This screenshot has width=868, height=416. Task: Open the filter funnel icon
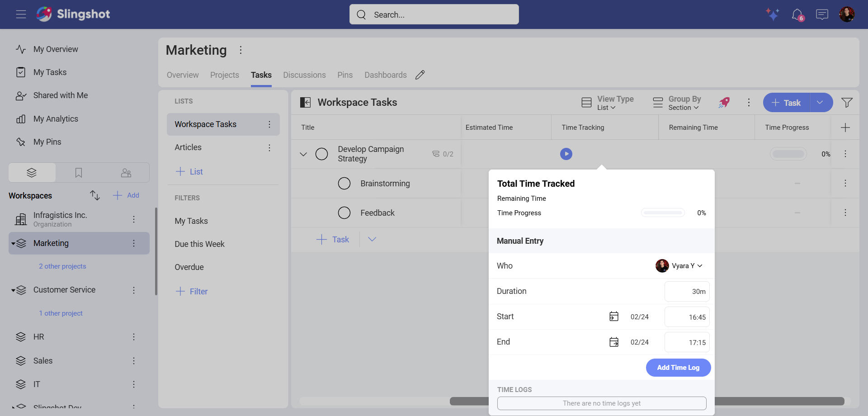pos(847,103)
